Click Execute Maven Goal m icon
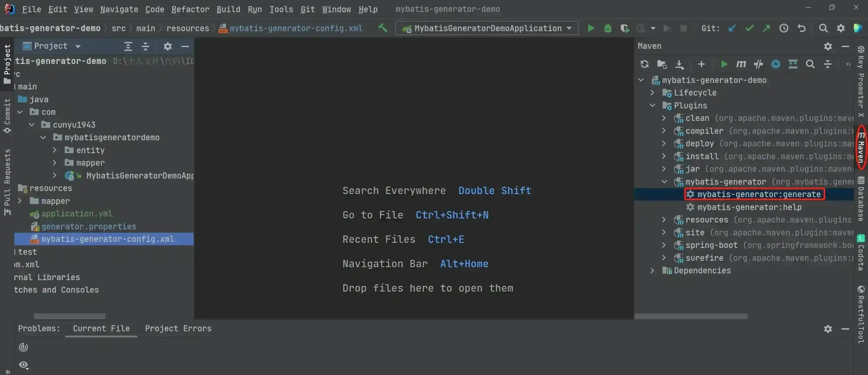The image size is (868, 375). coord(741,64)
